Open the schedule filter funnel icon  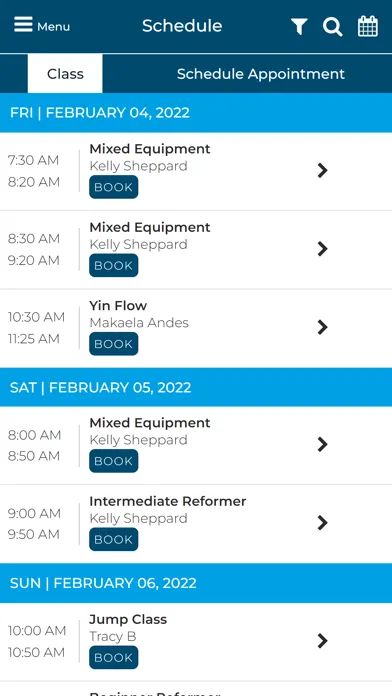299,27
